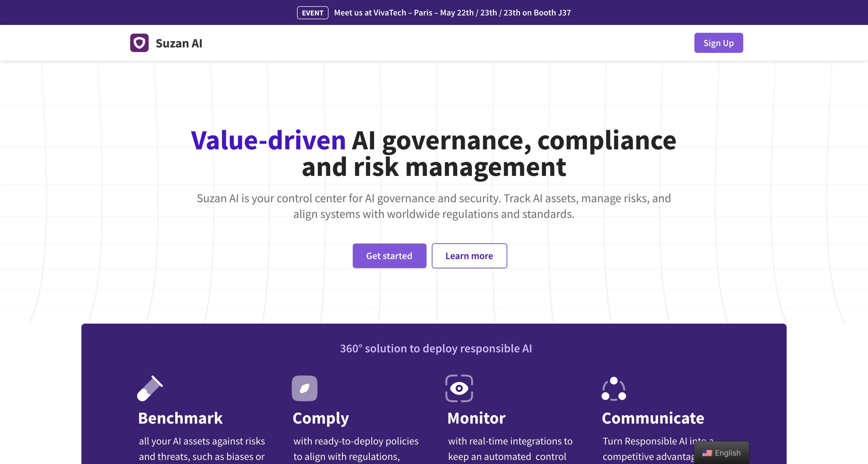The image size is (868, 464).
Task: Click 'Suzan AI is your control center' paragraph
Action: 434,206
